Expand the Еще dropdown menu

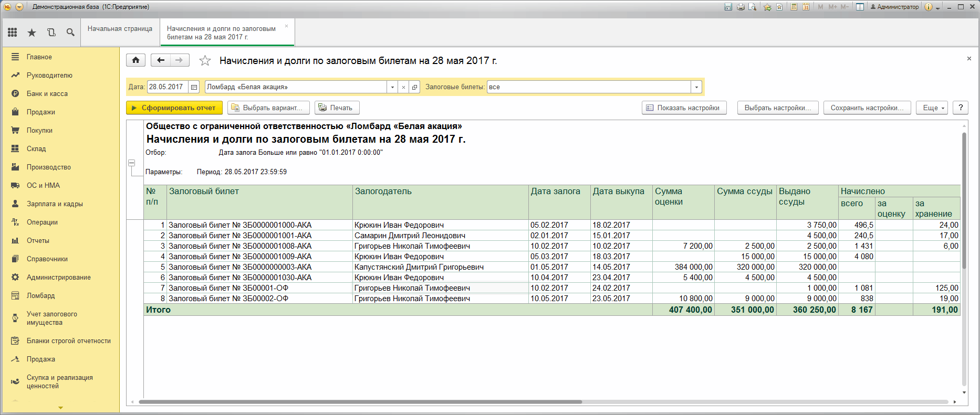coord(932,108)
